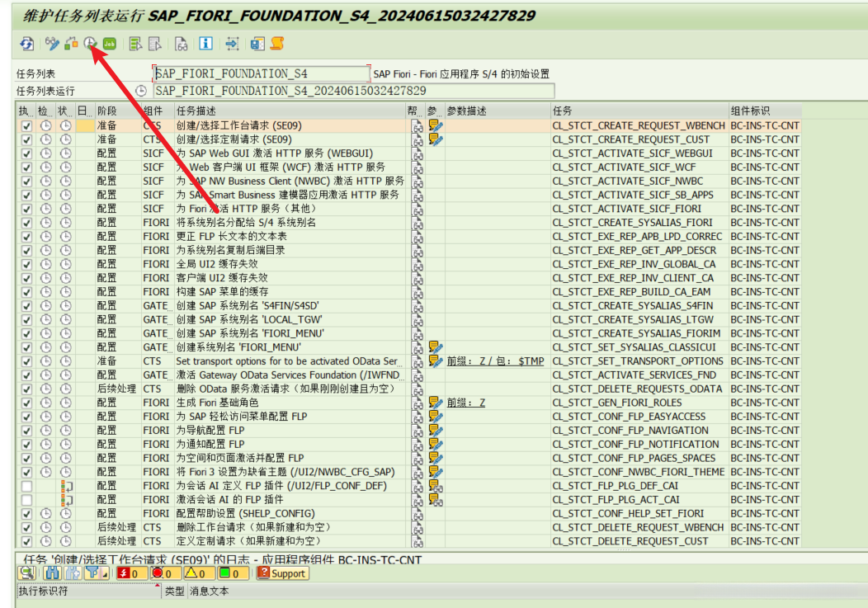
Task: Click the log details magnifier icon
Action: pyautogui.click(x=26, y=573)
